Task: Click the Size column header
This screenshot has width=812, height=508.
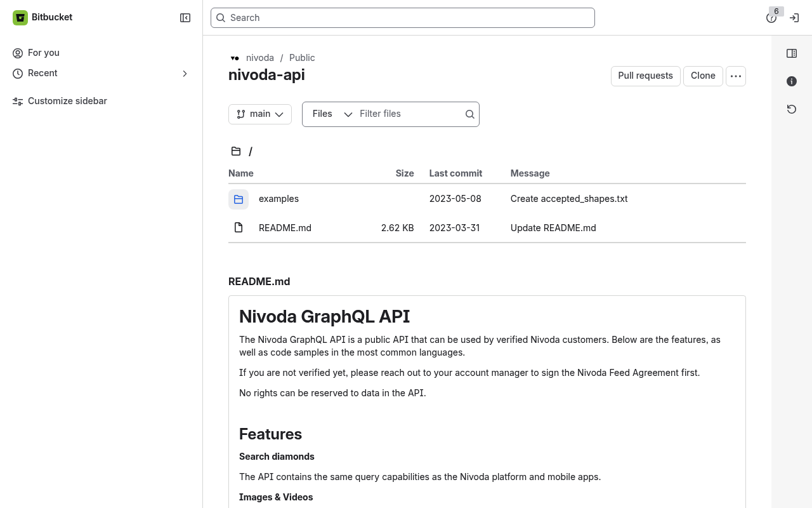Action: [x=405, y=173]
